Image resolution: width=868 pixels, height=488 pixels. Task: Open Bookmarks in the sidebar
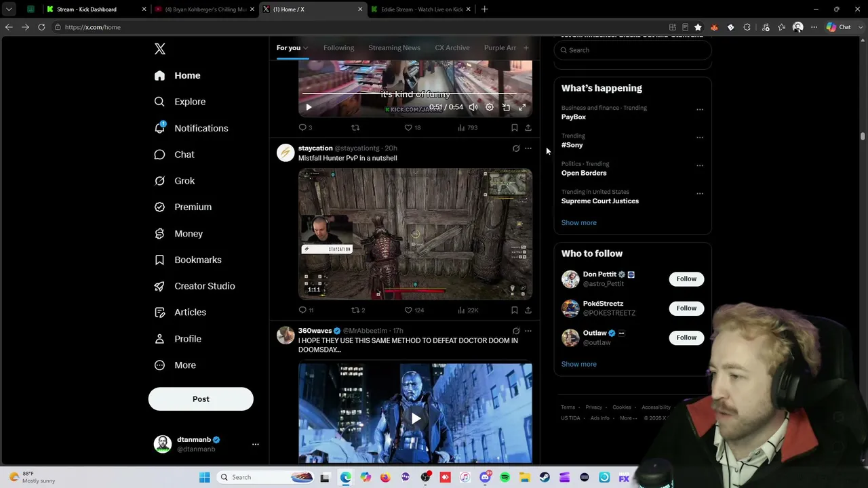[188, 260]
